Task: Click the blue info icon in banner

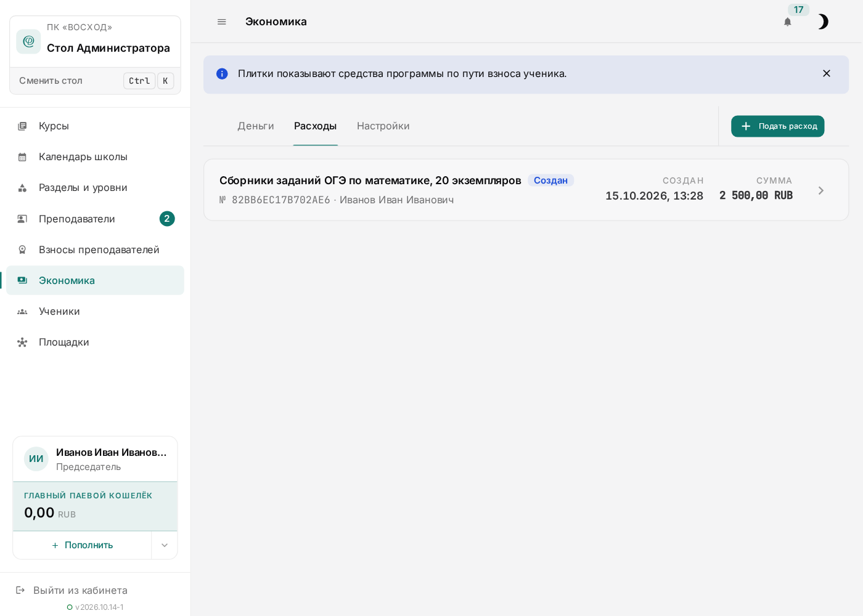Action: pyautogui.click(x=222, y=74)
